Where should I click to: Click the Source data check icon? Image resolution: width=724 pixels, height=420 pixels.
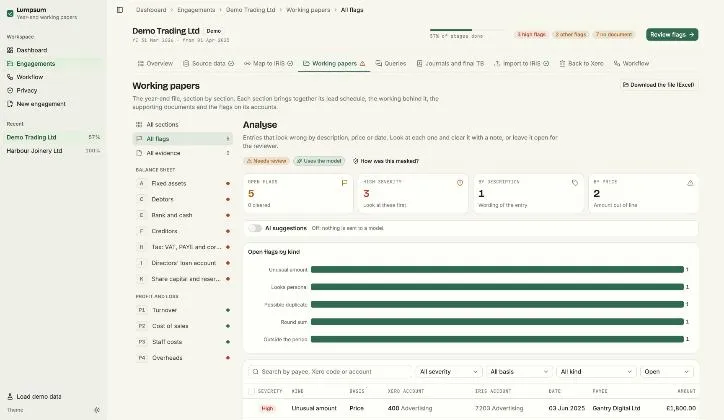[x=231, y=64]
